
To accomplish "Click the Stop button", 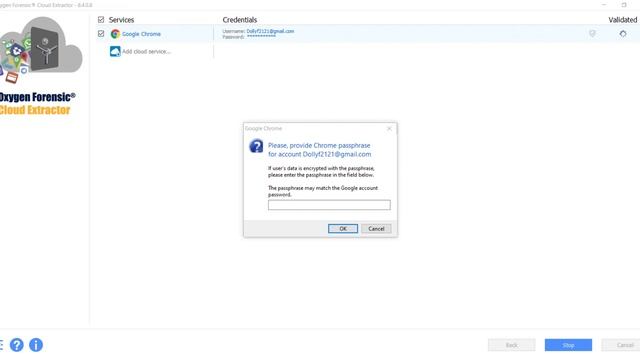I will point(568,345).
